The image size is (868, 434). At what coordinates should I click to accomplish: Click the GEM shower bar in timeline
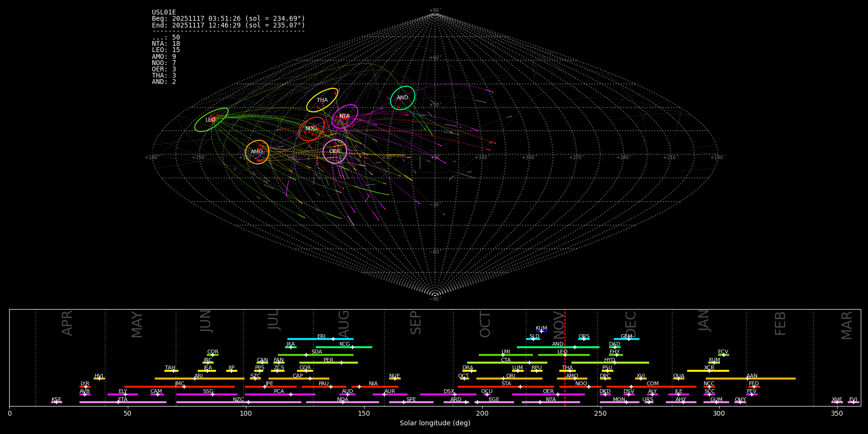click(x=626, y=339)
